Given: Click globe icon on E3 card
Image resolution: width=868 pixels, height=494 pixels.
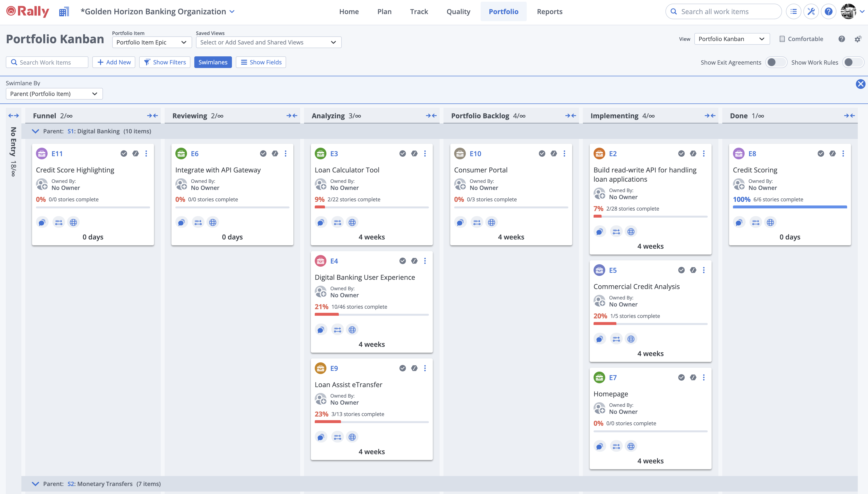Looking at the screenshot, I should pos(352,222).
